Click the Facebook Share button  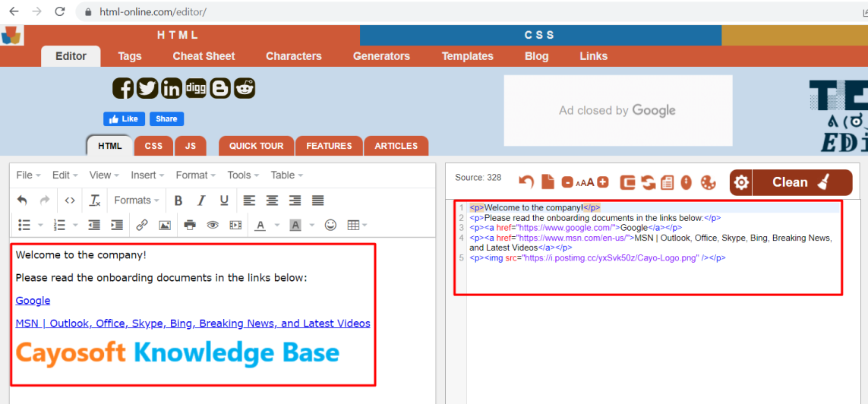166,119
